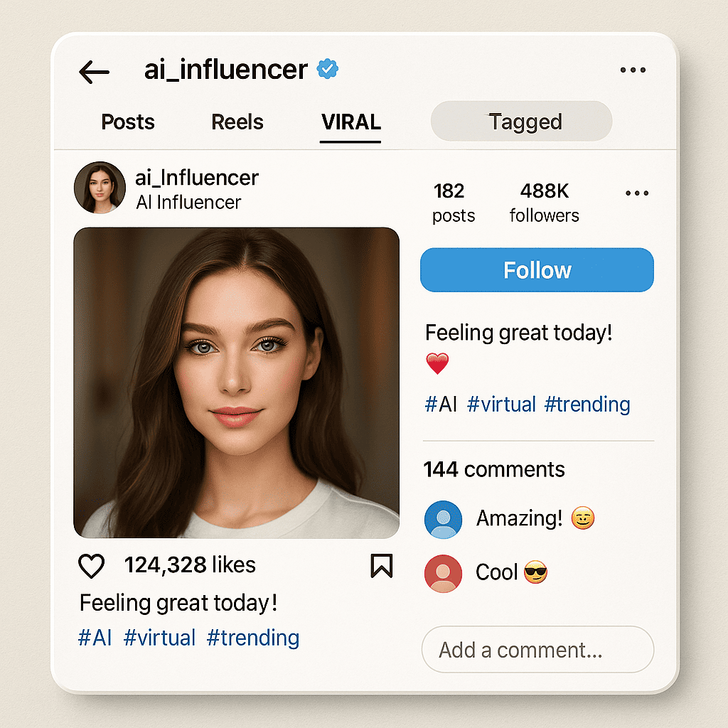
Task: Switch to the Posts tab
Action: (128, 122)
